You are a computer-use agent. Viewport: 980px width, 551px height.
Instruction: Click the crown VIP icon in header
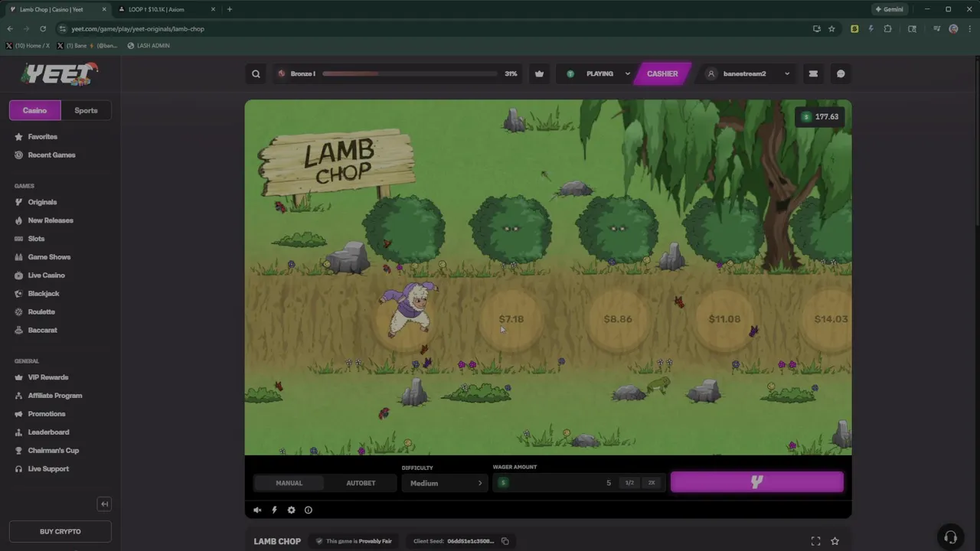click(539, 74)
